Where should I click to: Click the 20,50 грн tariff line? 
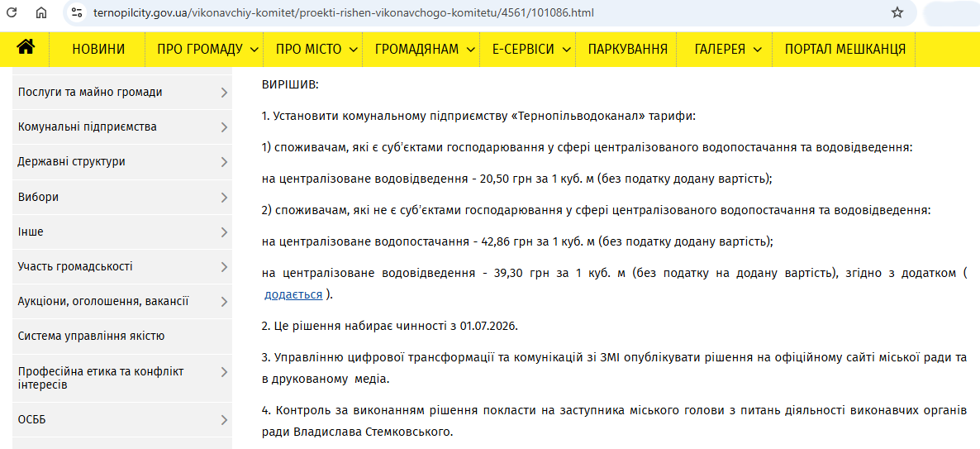tap(517, 179)
